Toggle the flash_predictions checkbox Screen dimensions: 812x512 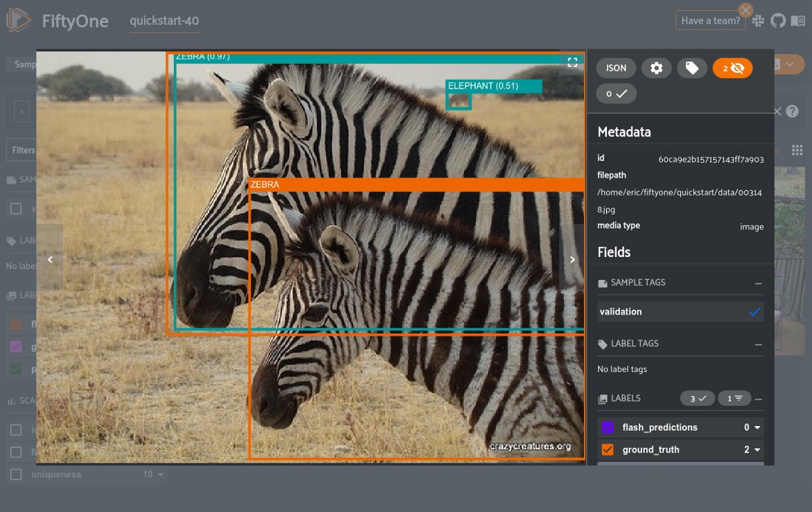[607, 427]
